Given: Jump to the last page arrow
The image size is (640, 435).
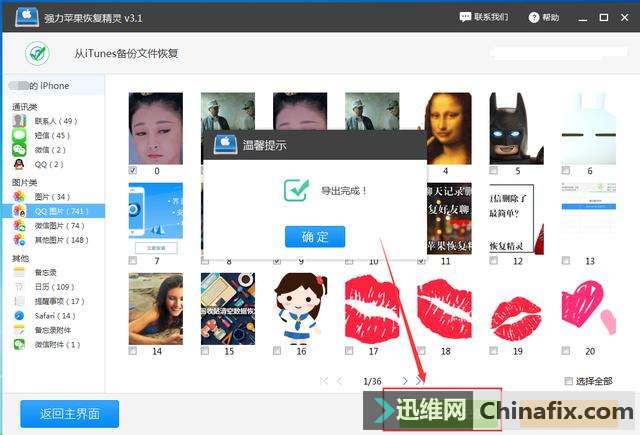Looking at the screenshot, I should 421,381.
